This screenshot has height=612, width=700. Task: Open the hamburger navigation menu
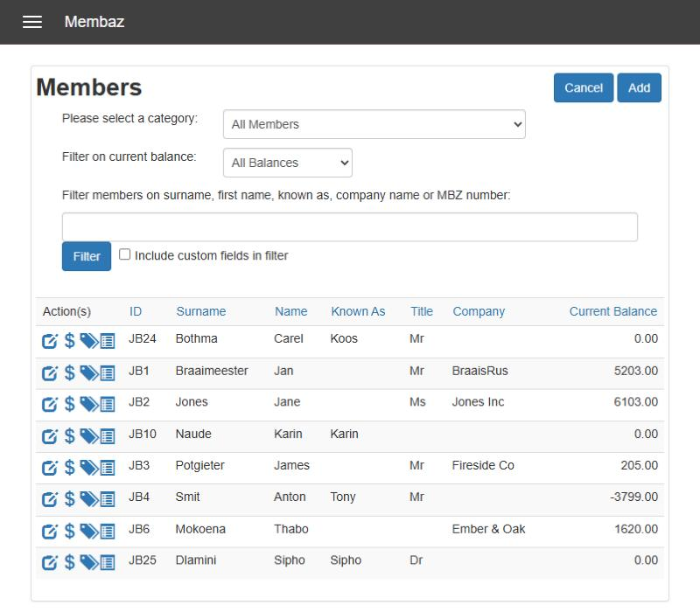32,21
